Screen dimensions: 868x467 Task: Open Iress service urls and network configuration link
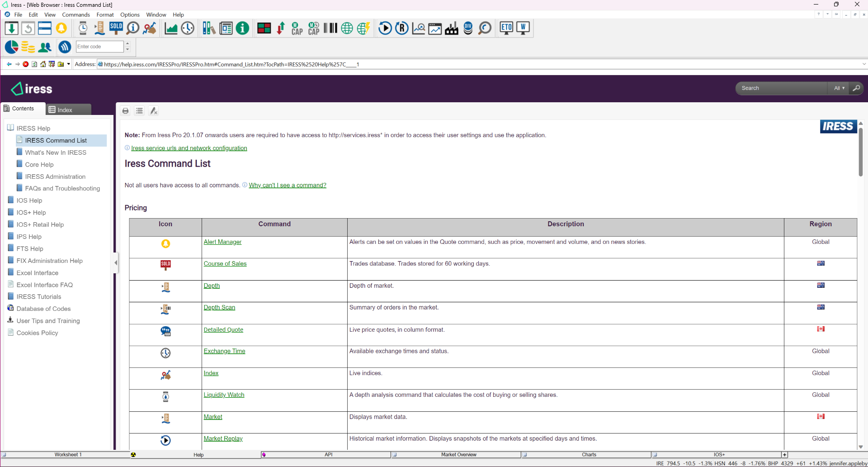(189, 148)
